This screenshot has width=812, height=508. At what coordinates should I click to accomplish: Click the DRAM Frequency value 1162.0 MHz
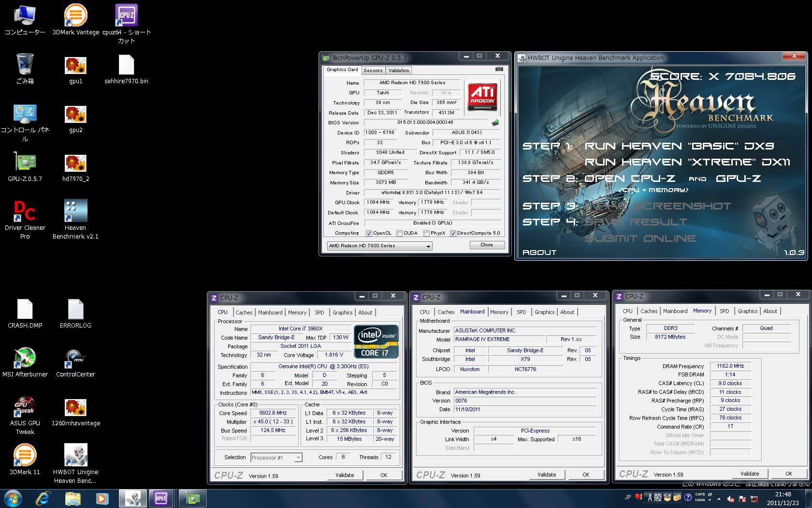[x=730, y=366]
